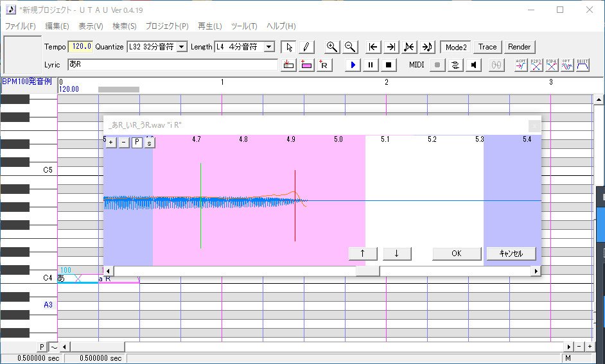The width and height of the screenshot is (605, 364).
Task: Stop playback with the square button
Action: (389, 65)
